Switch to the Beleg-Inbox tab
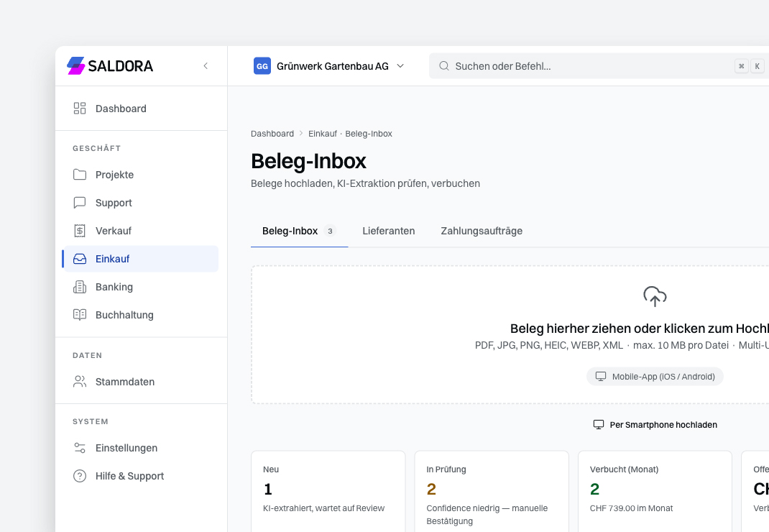Viewport: 769px width, 532px height. pyautogui.click(x=299, y=231)
